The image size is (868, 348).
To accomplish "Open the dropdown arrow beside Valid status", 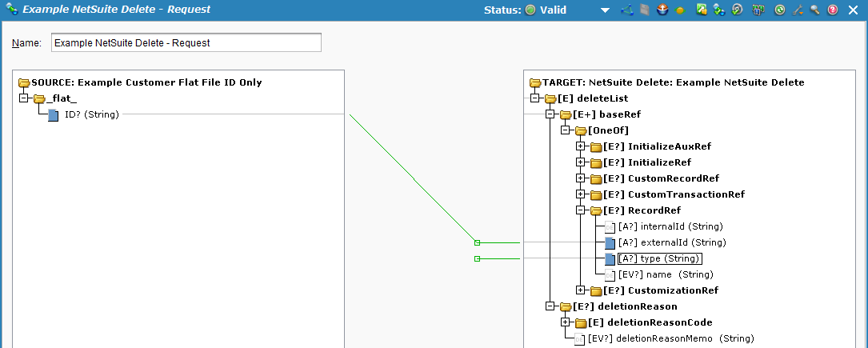I will tap(606, 10).
